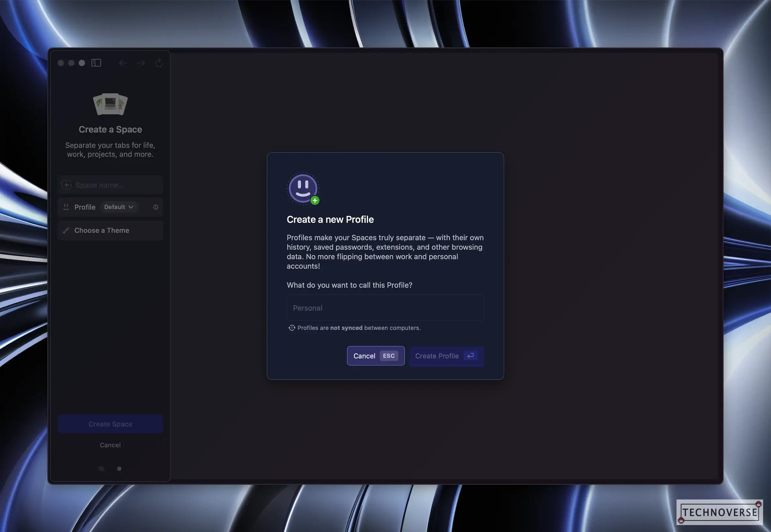Show Profile info via the info icon

(x=156, y=207)
